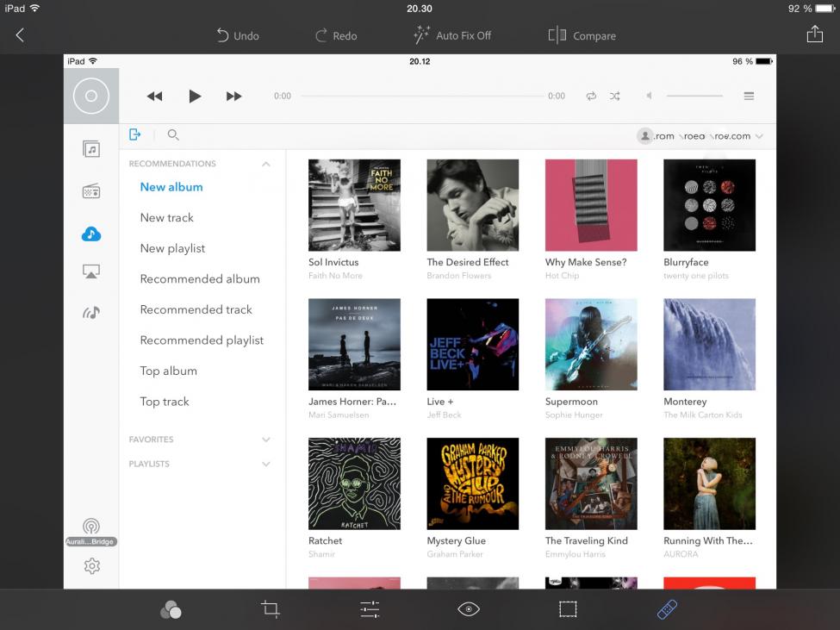Open the color filters circles icon

[171, 610]
